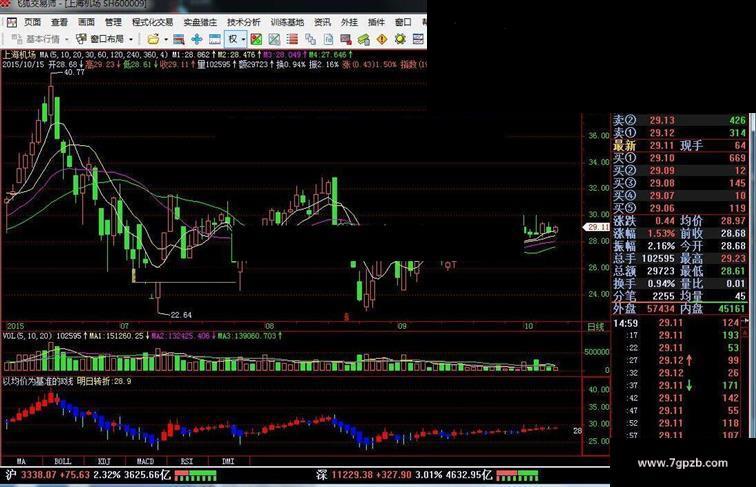756x487 pixels.
Task: Open the 窗口布局 window layout tool
Action: pyautogui.click(x=100, y=39)
